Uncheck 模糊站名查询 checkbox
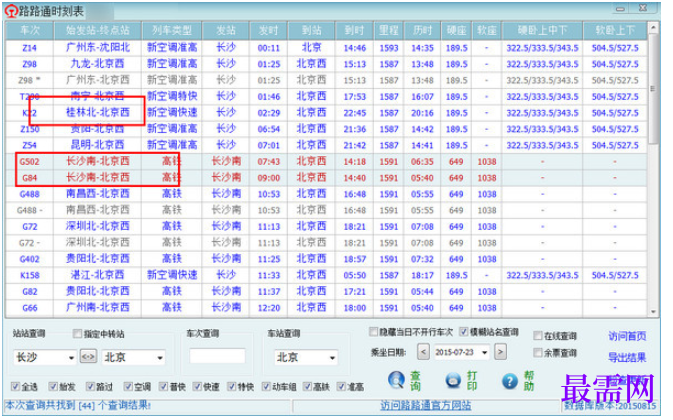 pyautogui.click(x=464, y=332)
